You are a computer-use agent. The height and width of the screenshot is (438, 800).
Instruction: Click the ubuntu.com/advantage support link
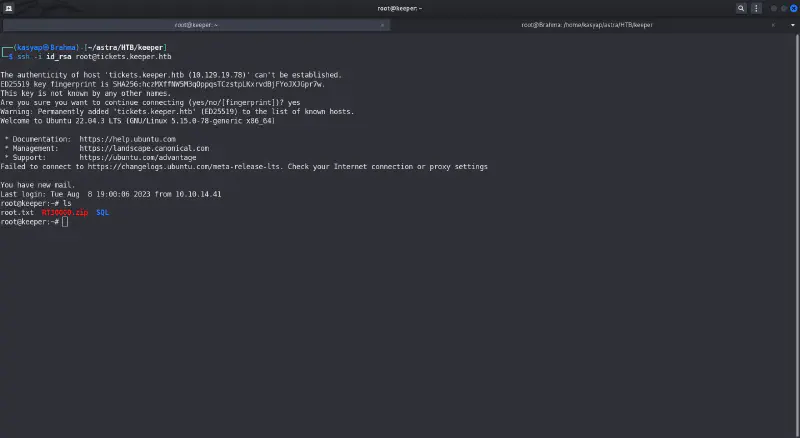click(137, 157)
